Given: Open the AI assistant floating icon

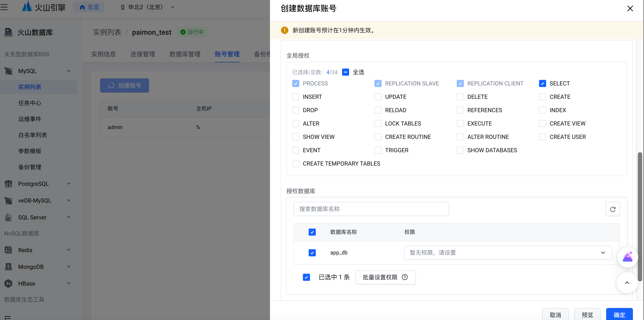Looking at the screenshot, I should pyautogui.click(x=627, y=257).
